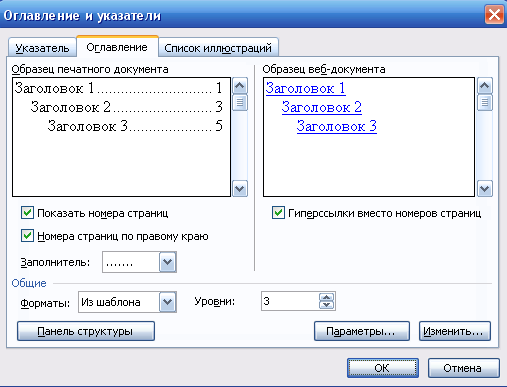
Task: Click the Из шаблона formats combo box
Action: (127, 302)
